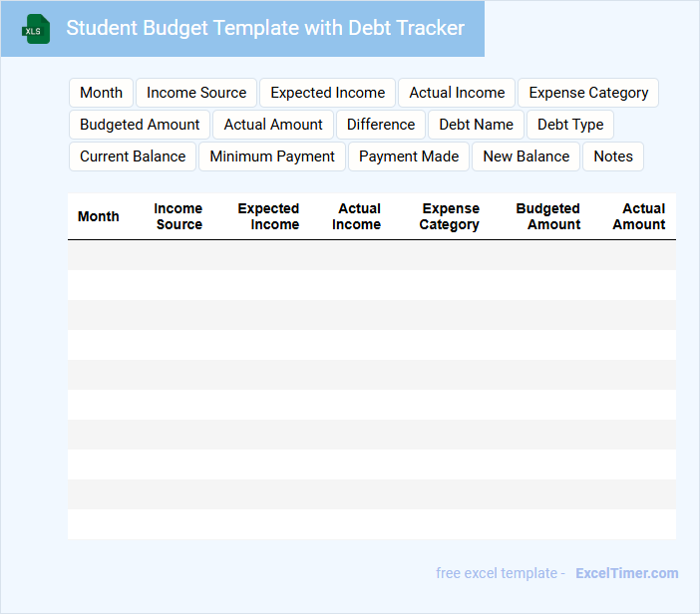700x614 pixels.
Task: Pick the Difference tag
Action: pyautogui.click(x=381, y=125)
